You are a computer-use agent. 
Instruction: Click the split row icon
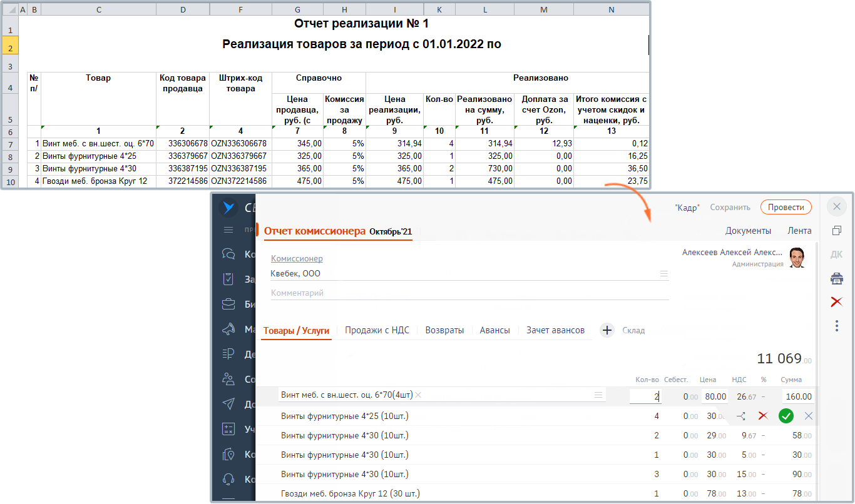(x=741, y=416)
